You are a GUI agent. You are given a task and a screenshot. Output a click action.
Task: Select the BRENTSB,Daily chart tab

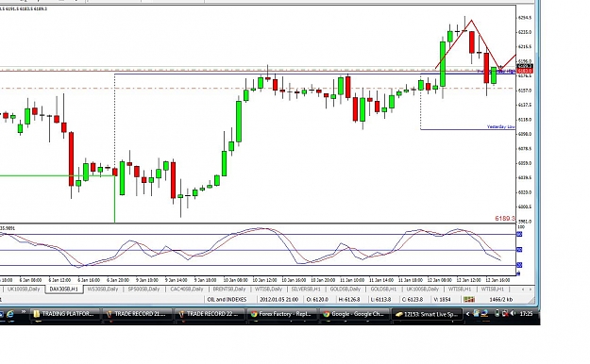coord(228,289)
